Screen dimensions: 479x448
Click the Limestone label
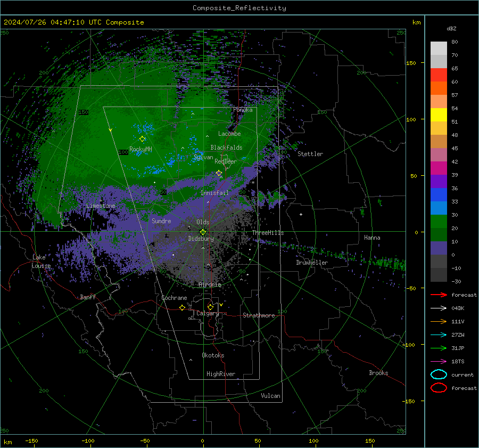point(101,206)
